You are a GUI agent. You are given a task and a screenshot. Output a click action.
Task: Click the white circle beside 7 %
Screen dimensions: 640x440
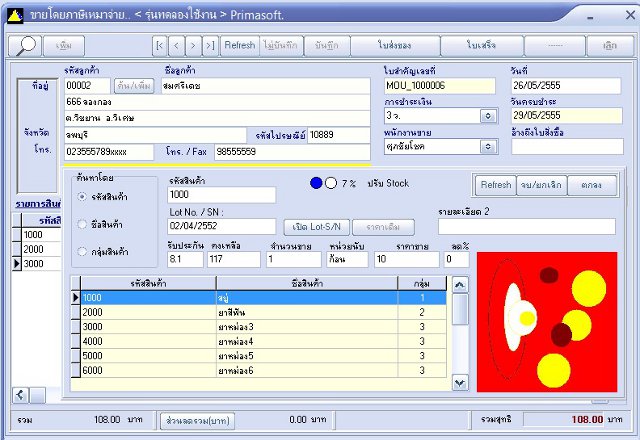coord(331,183)
